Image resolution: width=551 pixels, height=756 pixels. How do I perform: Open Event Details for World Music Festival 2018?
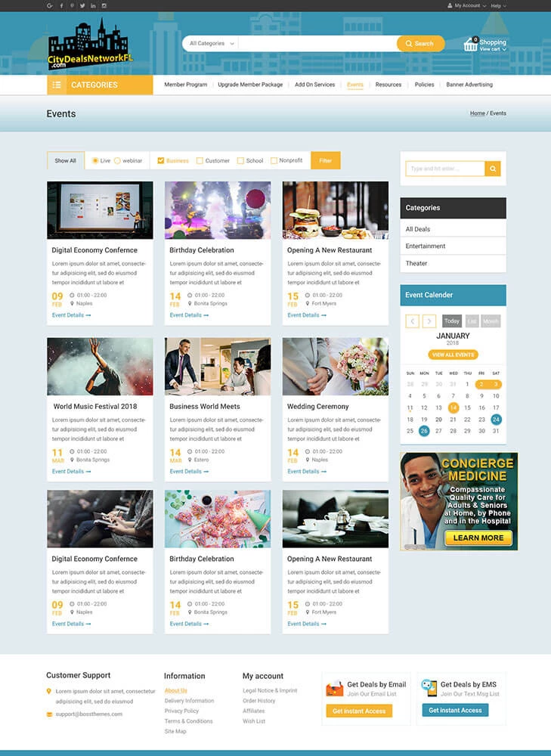click(x=71, y=472)
